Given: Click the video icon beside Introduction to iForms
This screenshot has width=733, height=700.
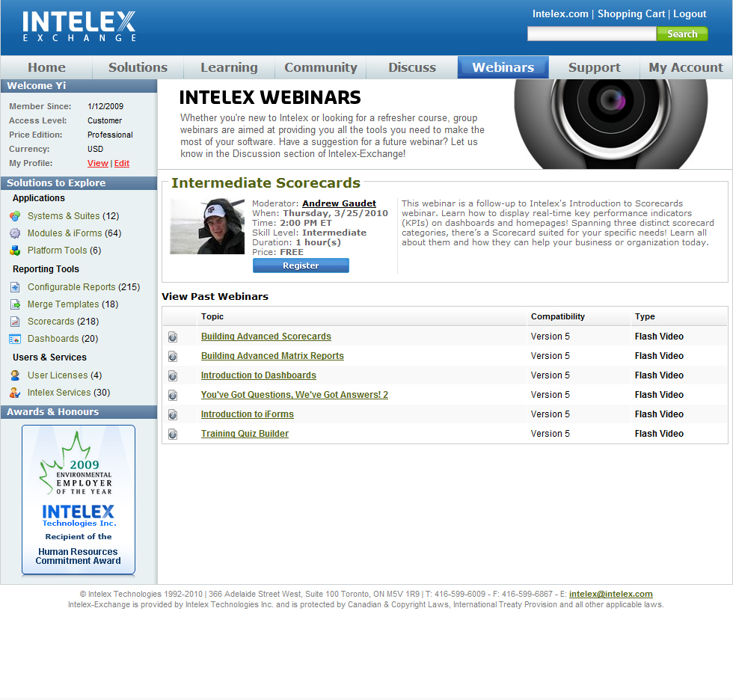Looking at the screenshot, I should pyautogui.click(x=173, y=414).
